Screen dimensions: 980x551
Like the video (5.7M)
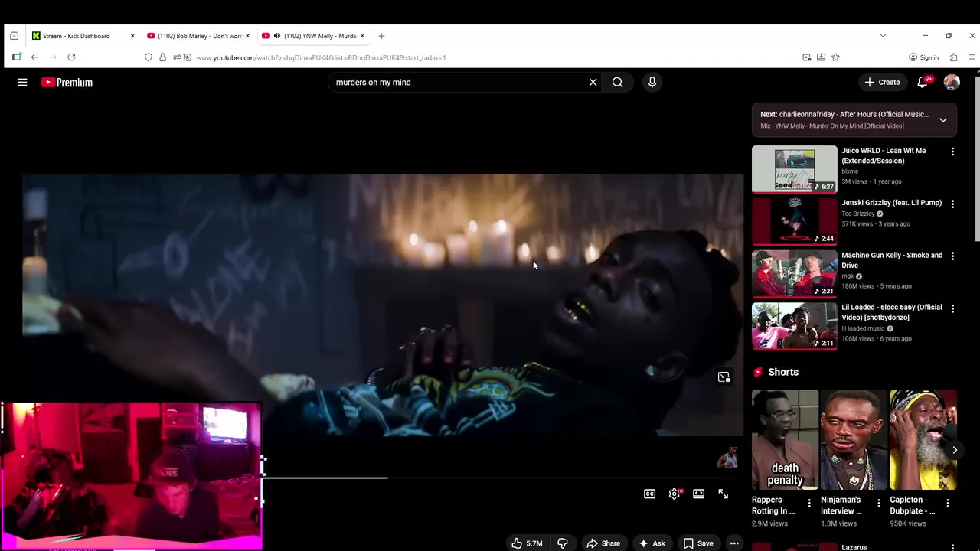click(528, 543)
